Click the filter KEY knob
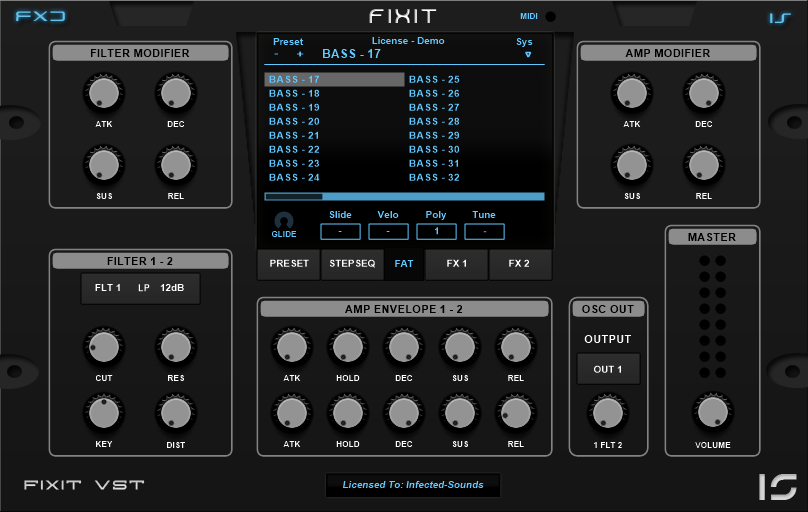Viewport: 808px width, 512px height. point(104,413)
